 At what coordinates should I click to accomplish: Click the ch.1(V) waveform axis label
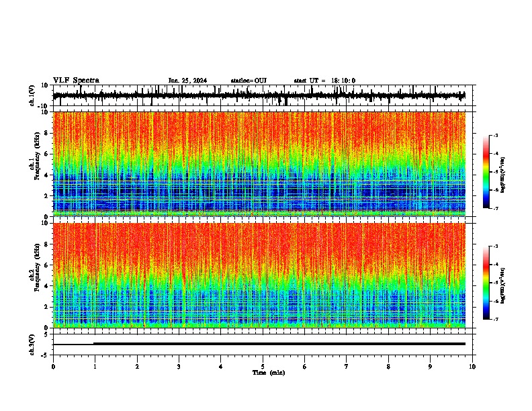[x=32, y=95]
